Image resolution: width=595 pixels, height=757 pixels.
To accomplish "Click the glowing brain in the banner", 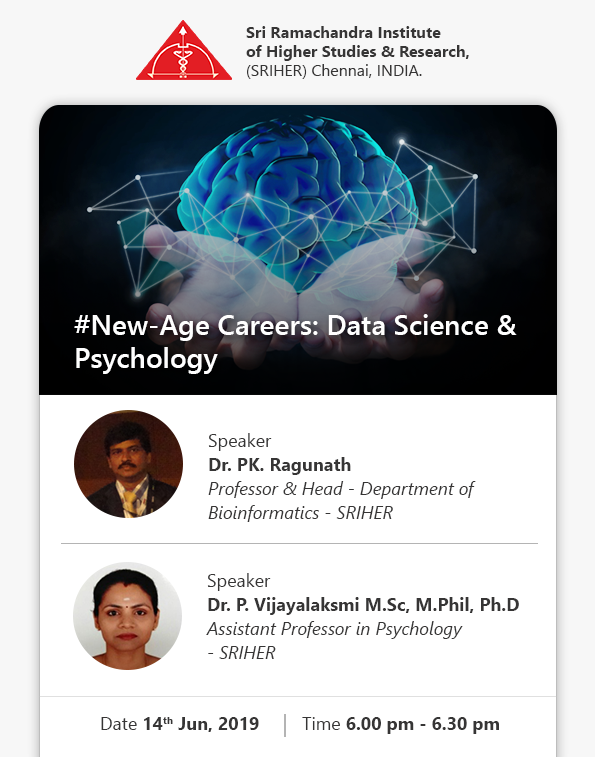I will pos(299,203).
